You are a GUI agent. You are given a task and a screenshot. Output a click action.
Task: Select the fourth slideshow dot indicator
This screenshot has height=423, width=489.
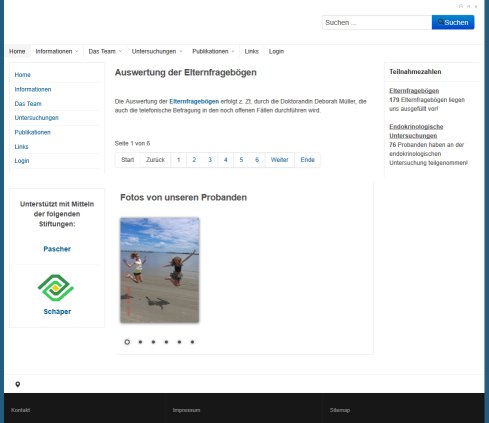(166, 342)
